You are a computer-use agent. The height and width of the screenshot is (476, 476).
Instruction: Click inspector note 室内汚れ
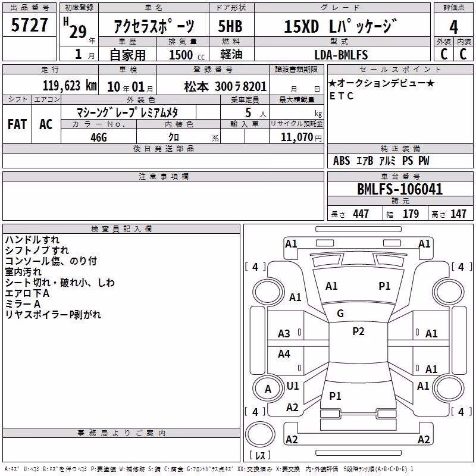[x=23, y=272]
